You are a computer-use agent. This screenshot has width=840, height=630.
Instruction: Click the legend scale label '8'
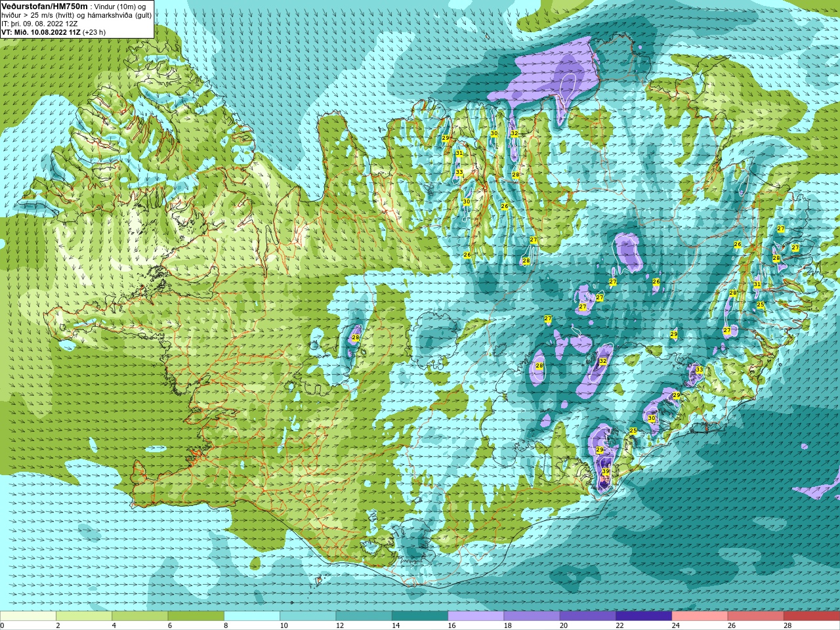226,625
